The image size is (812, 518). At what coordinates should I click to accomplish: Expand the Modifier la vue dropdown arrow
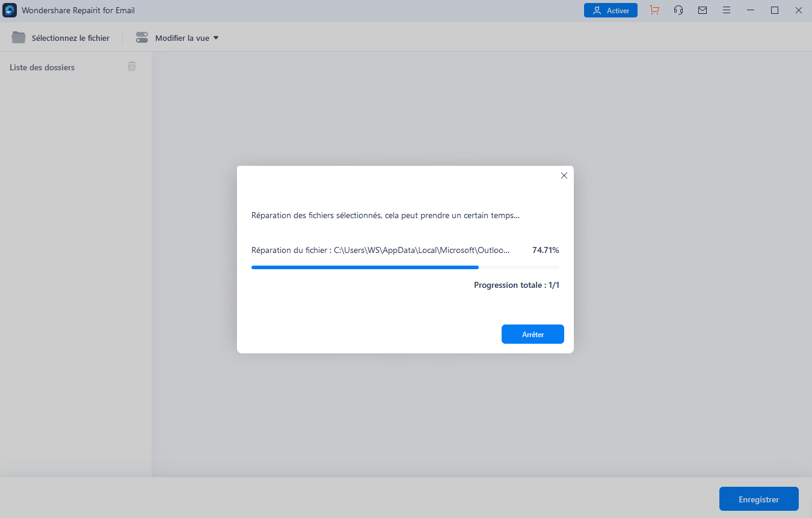click(x=216, y=38)
